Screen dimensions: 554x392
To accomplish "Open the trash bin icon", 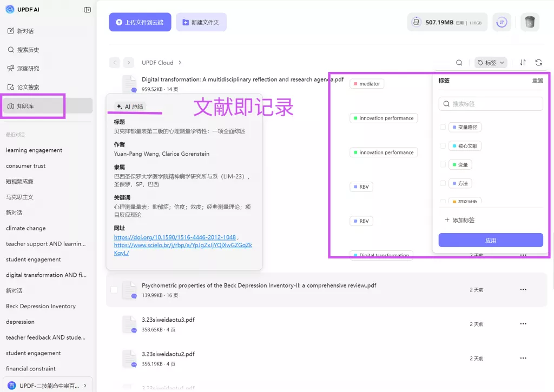I will [x=530, y=22].
